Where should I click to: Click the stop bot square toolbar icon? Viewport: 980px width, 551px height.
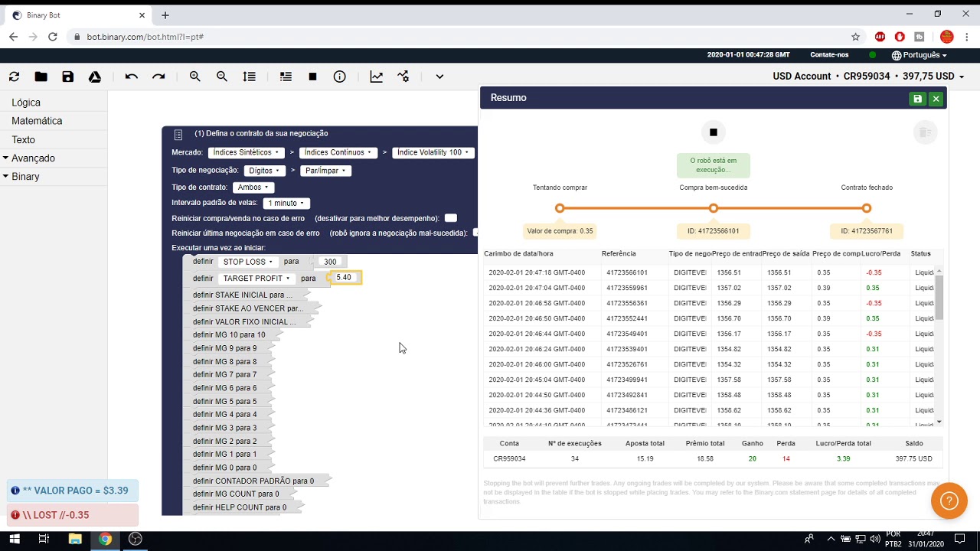pos(312,77)
